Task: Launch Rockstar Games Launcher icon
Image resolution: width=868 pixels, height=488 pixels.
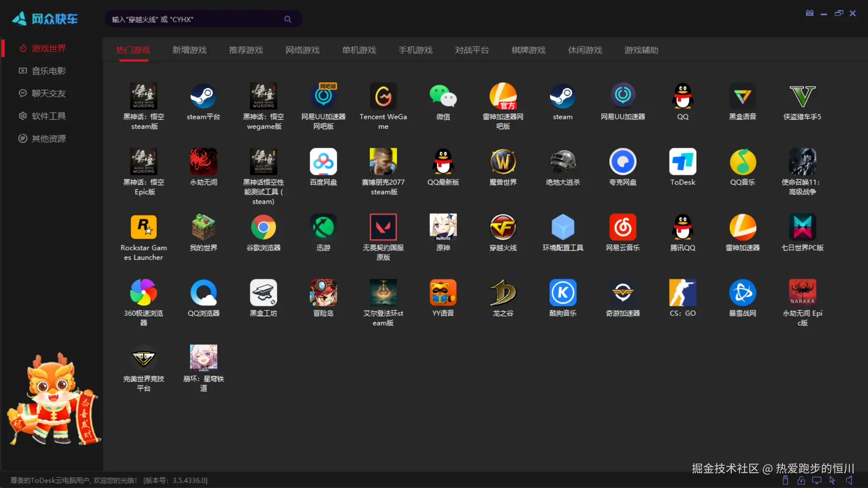Action: coord(144,227)
